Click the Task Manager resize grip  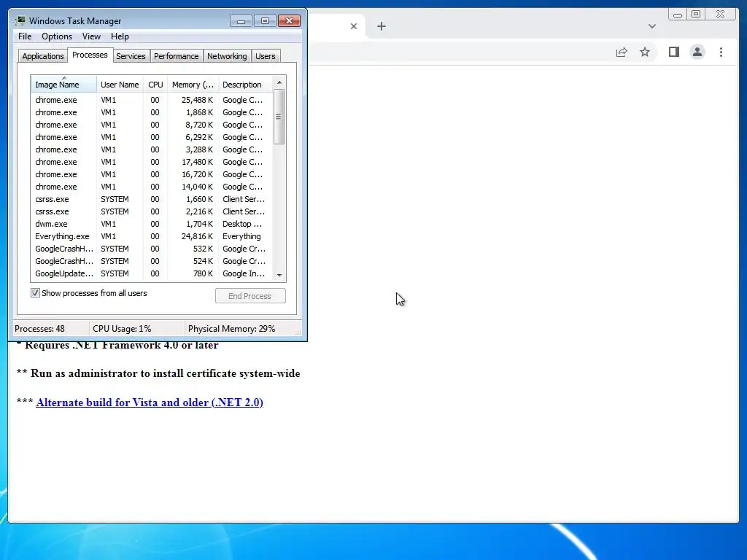(x=298, y=332)
